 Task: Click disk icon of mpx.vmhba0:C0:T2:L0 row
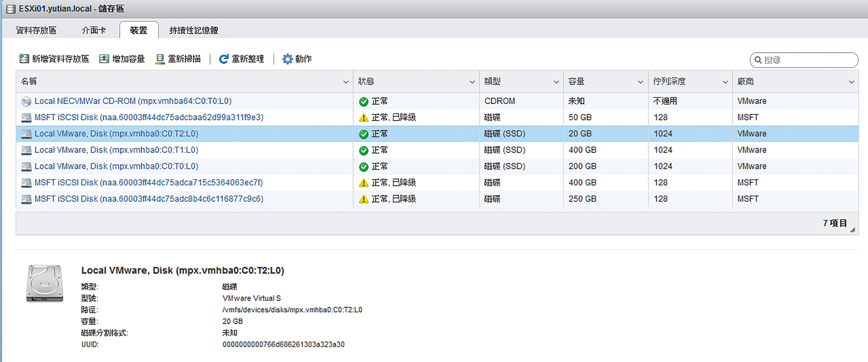pyautogui.click(x=26, y=134)
